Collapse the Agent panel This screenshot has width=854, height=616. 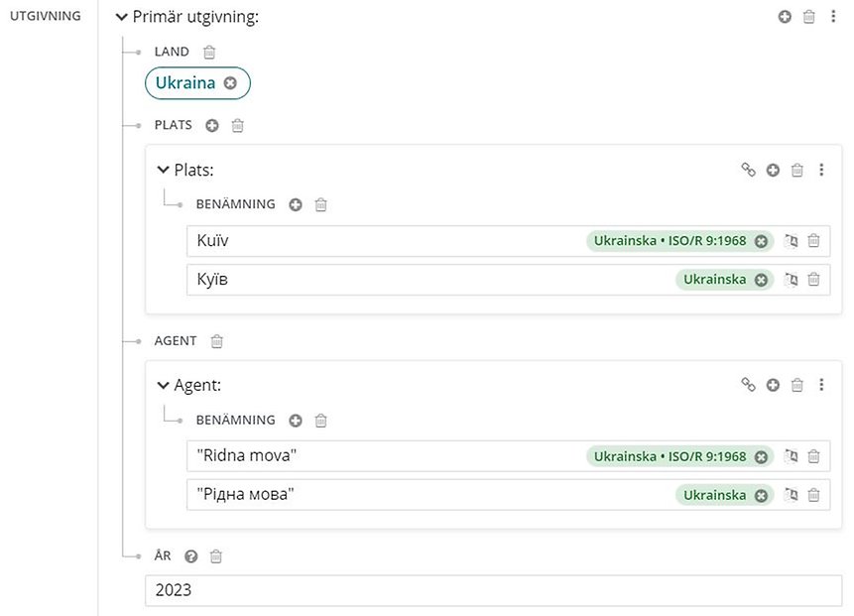click(163, 385)
